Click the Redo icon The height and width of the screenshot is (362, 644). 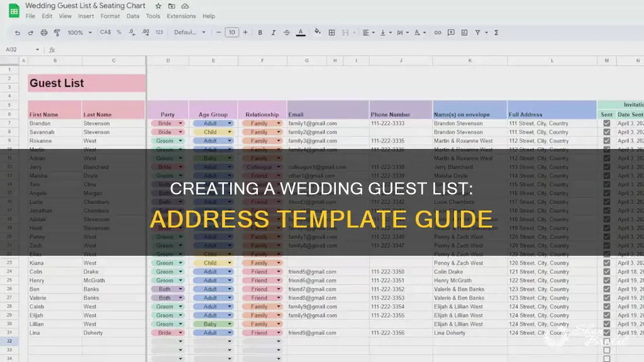[x=30, y=33]
